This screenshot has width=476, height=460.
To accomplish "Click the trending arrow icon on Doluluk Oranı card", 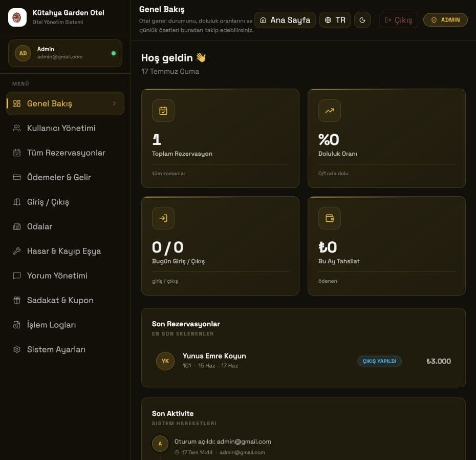I will [x=330, y=111].
